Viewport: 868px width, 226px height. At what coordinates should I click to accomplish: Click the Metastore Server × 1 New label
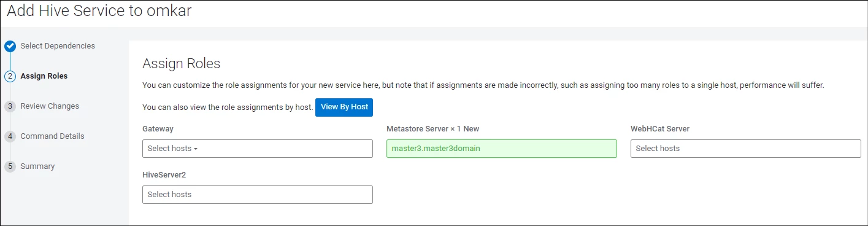click(x=441, y=129)
